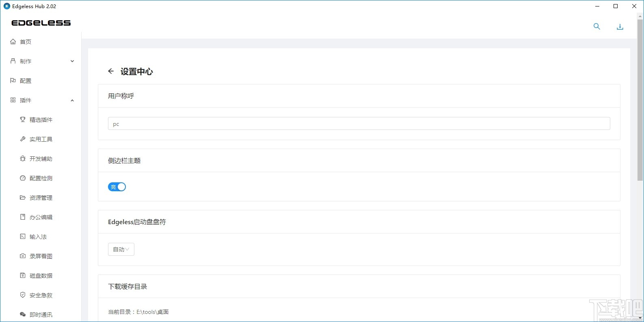
Task: Go to 即时通讯 category
Action: (41, 315)
